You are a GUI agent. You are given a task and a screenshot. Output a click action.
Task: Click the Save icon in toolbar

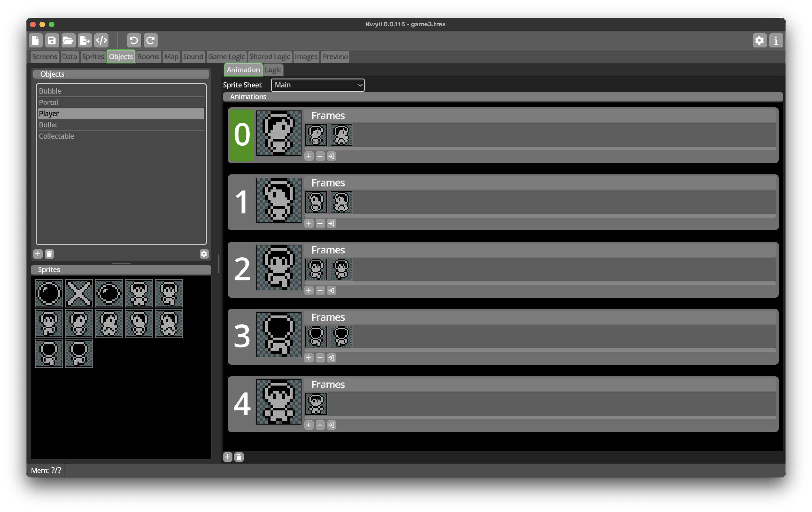point(52,40)
